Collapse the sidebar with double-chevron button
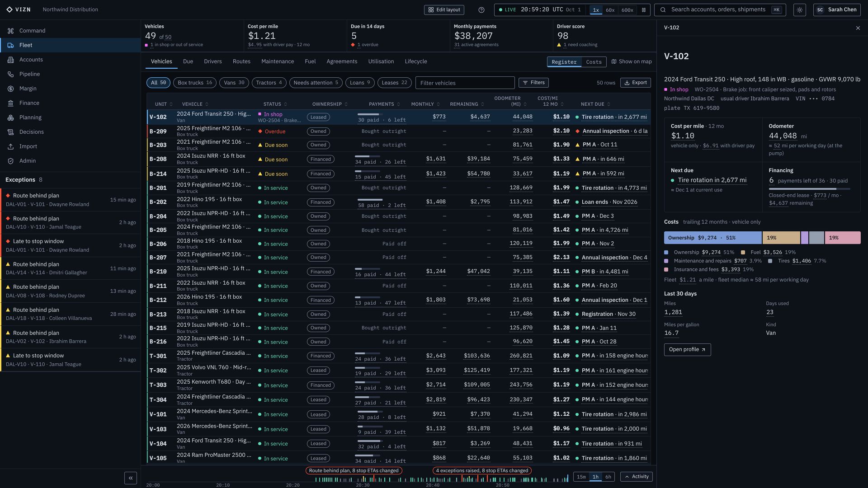This screenshot has height=488, width=868. [x=131, y=478]
